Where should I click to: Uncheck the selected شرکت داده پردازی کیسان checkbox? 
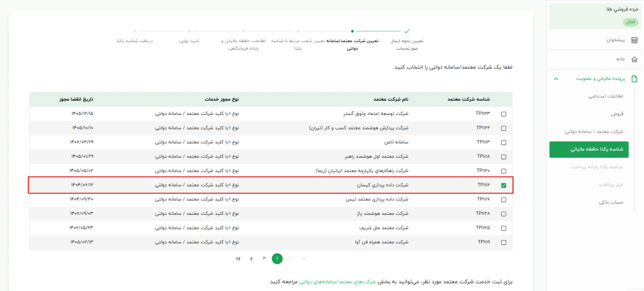[x=503, y=185]
